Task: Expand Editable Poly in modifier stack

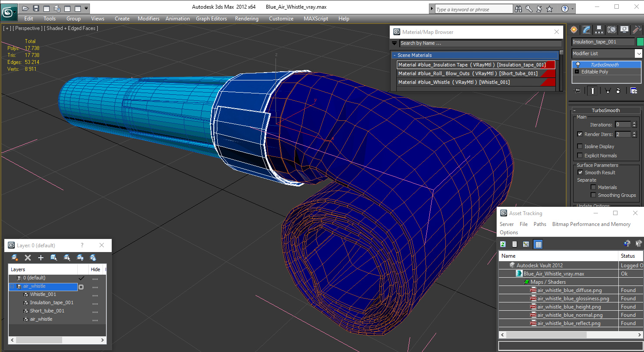Action: point(577,72)
